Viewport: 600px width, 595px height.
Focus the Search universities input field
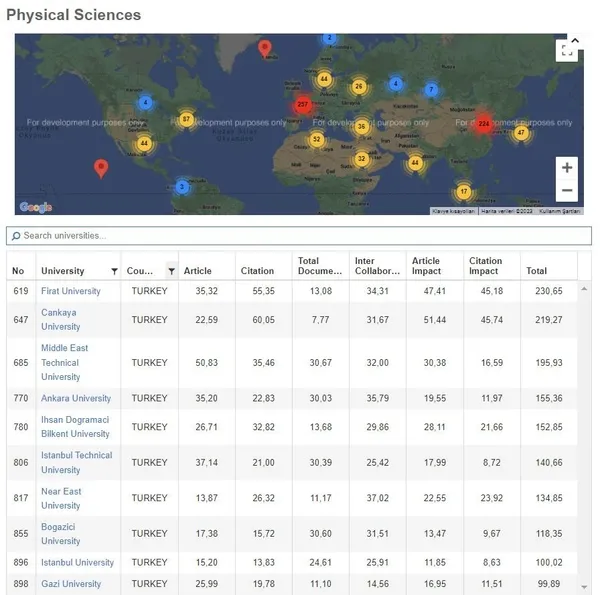point(299,236)
